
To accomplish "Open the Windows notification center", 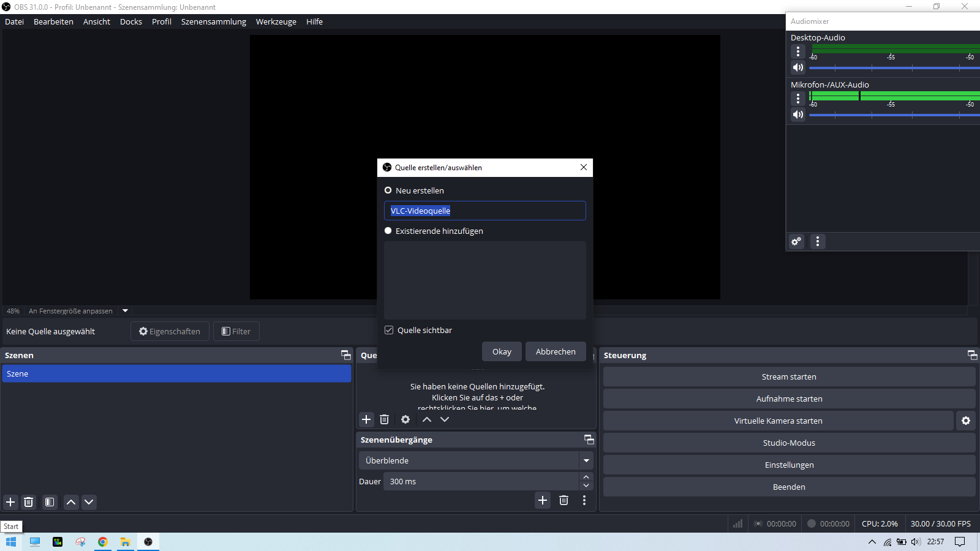I will (x=960, y=542).
